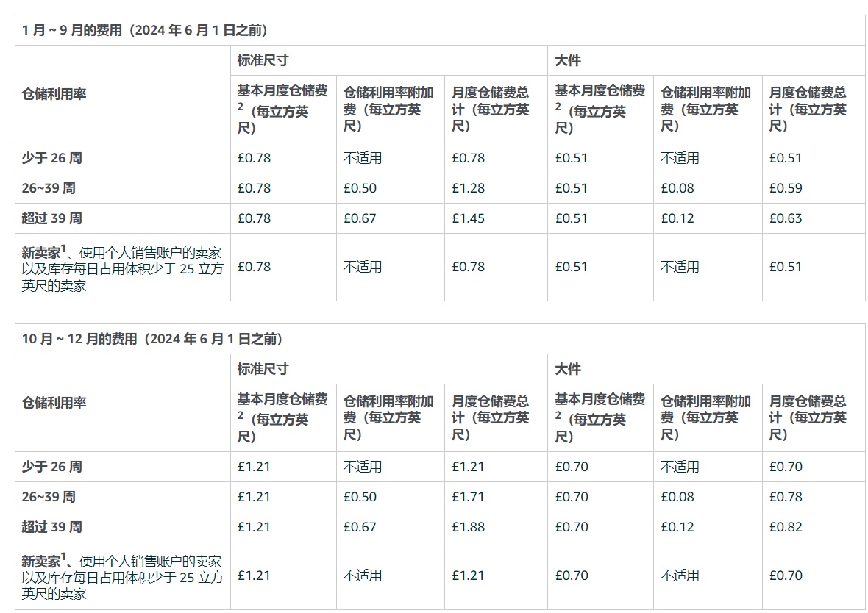The width and height of the screenshot is (868, 613).
Task: Click 26~39 周 row label in second table
Action: point(49,497)
